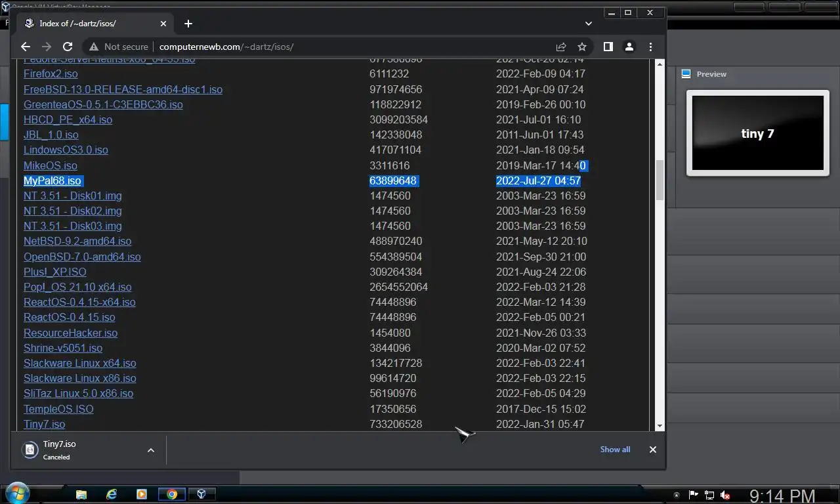Viewport: 840px width, 504px height.
Task: Close the downloads bar
Action: coord(653,450)
